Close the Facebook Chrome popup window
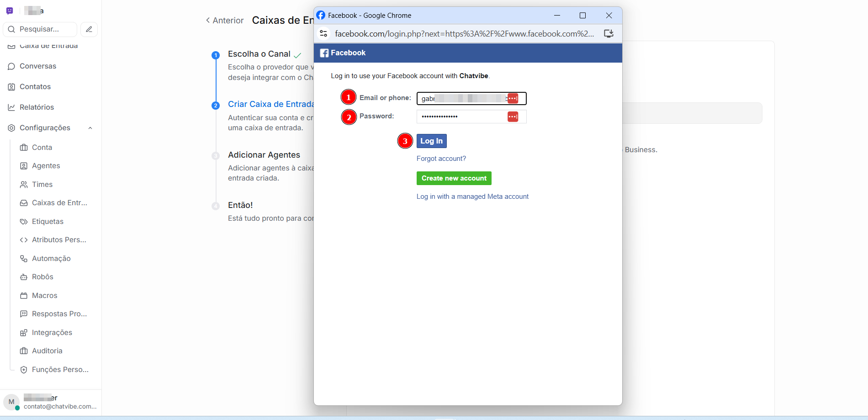The height and width of the screenshot is (420, 868). 609,16
